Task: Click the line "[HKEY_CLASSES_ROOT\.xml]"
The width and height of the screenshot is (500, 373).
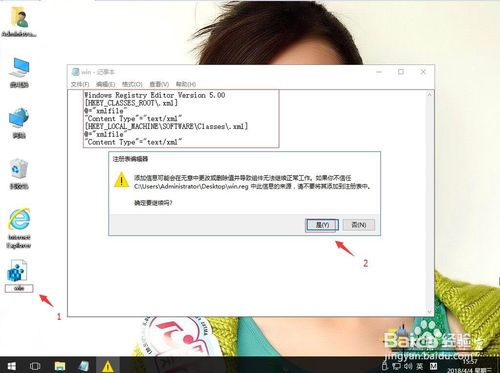Action: point(131,103)
